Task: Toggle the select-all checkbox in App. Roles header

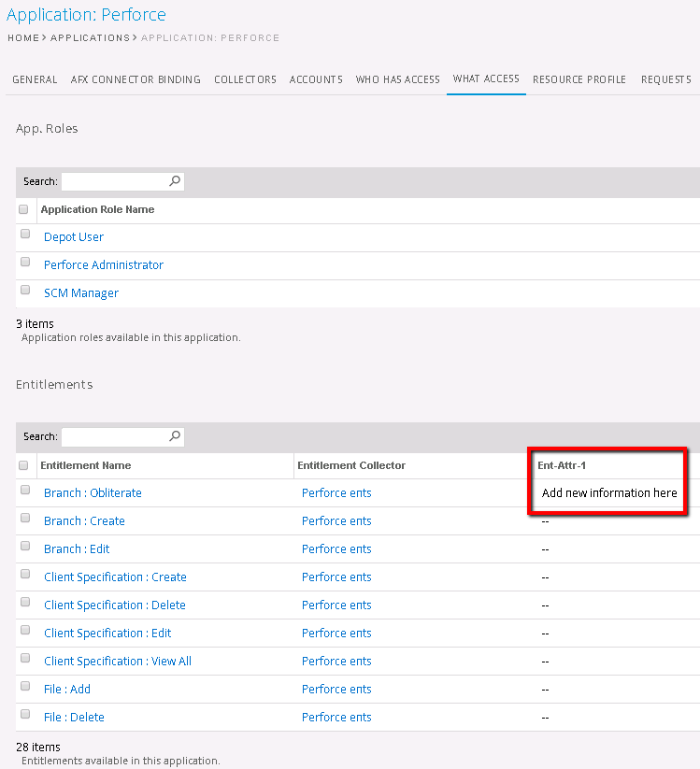Action: pos(23,208)
